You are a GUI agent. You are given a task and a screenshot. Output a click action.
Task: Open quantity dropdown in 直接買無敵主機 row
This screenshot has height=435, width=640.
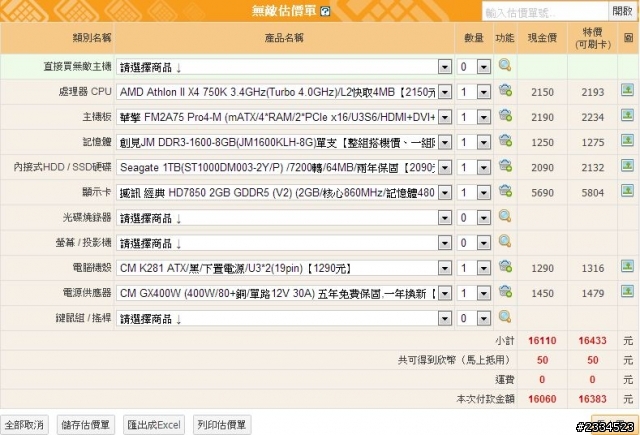coord(484,67)
